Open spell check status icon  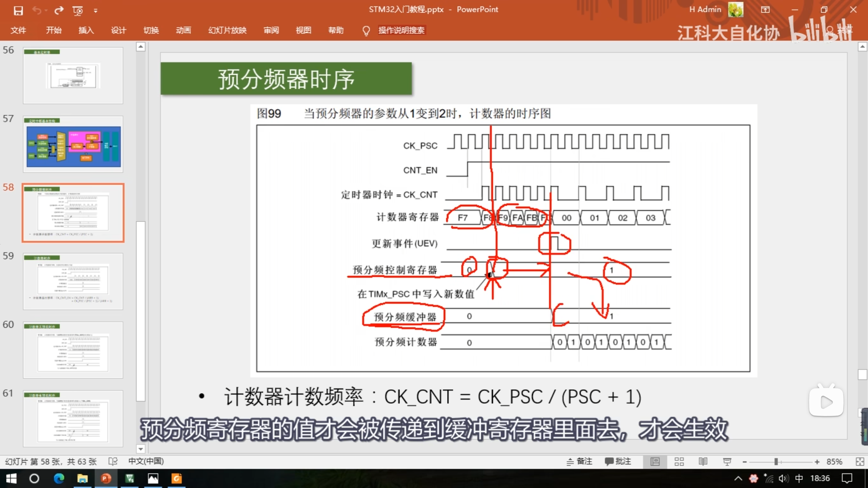click(x=113, y=462)
